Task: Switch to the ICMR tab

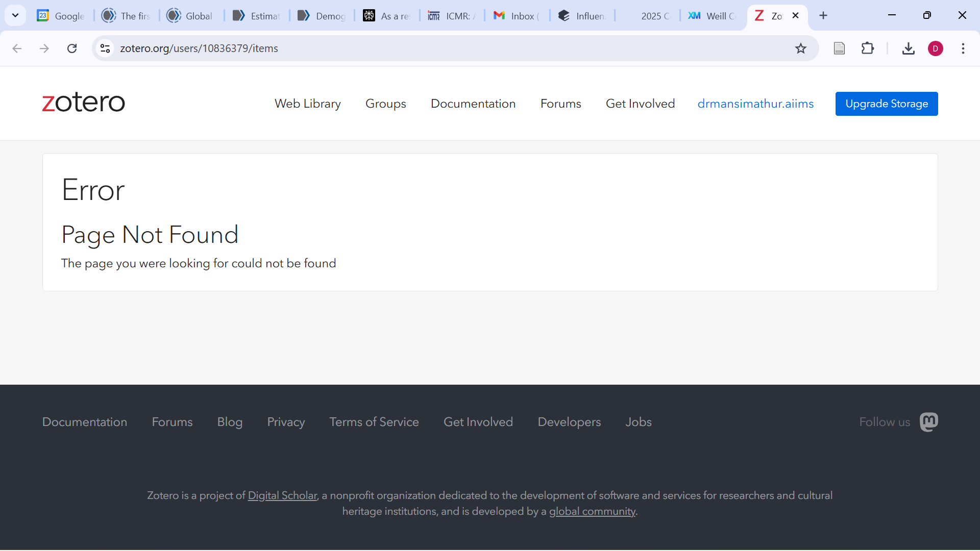Action: (451, 16)
